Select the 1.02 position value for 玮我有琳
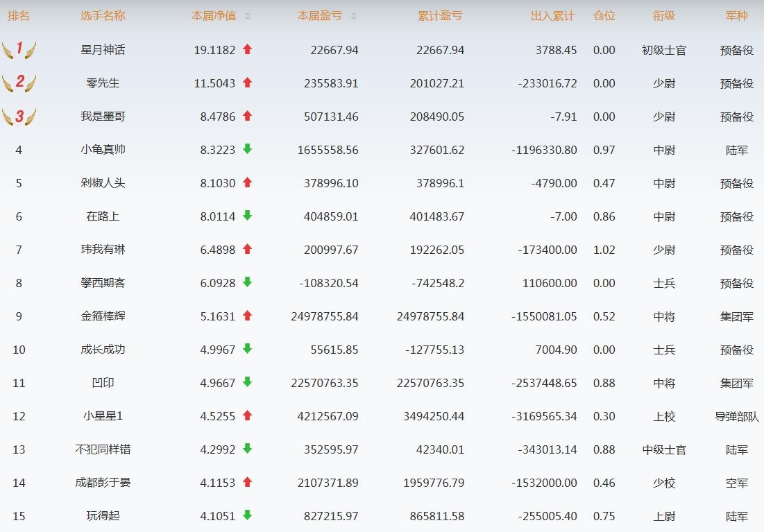The height and width of the screenshot is (532, 764). 604,250
